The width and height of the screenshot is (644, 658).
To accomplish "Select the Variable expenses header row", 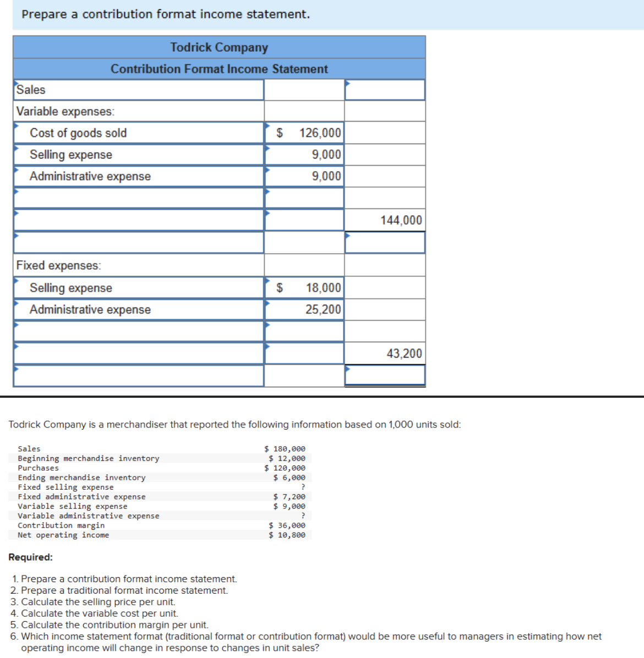I will tap(138, 111).
